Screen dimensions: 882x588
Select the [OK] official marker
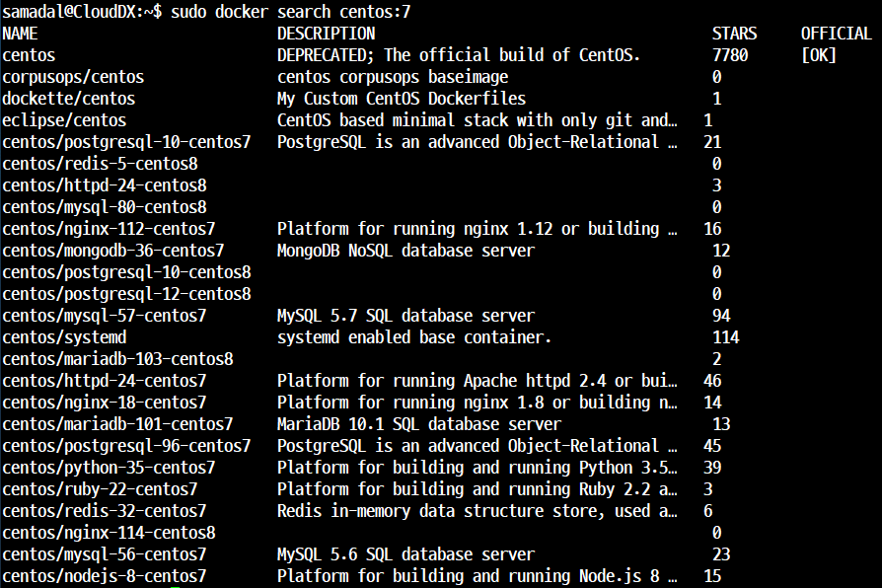(x=819, y=55)
